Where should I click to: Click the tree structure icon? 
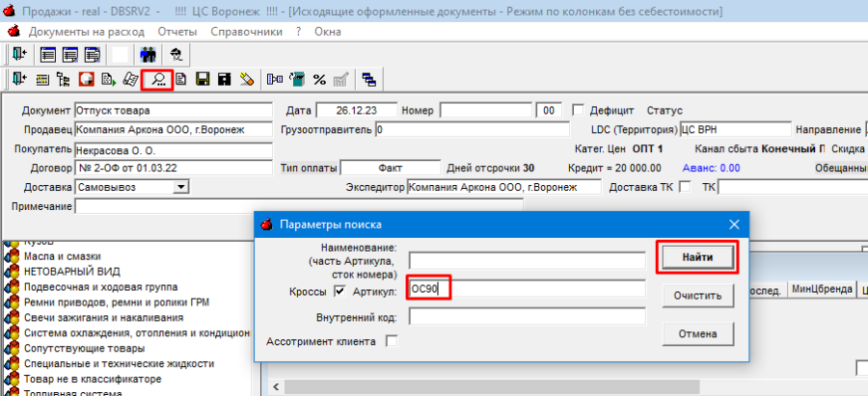coord(64,80)
